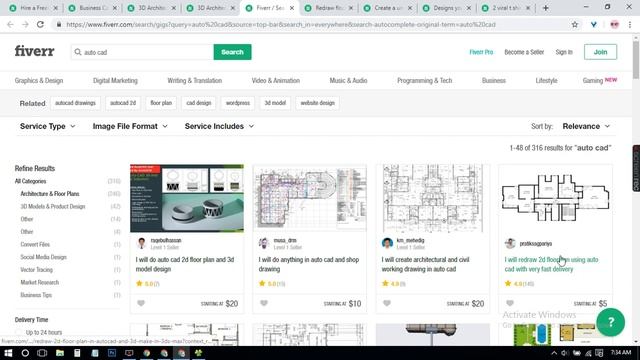The height and width of the screenshot is (360, 640).
Task: Click the autocad drawings related tag
Action: [75, 103]
